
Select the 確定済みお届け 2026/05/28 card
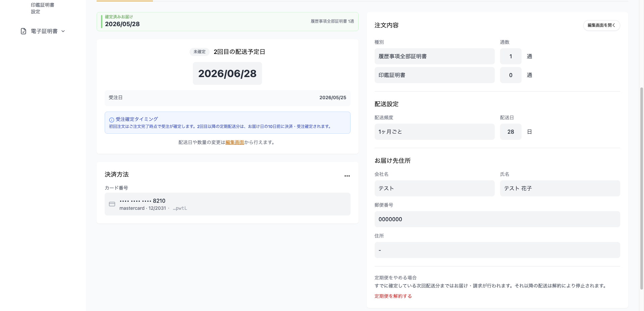[x=227, y=21]
